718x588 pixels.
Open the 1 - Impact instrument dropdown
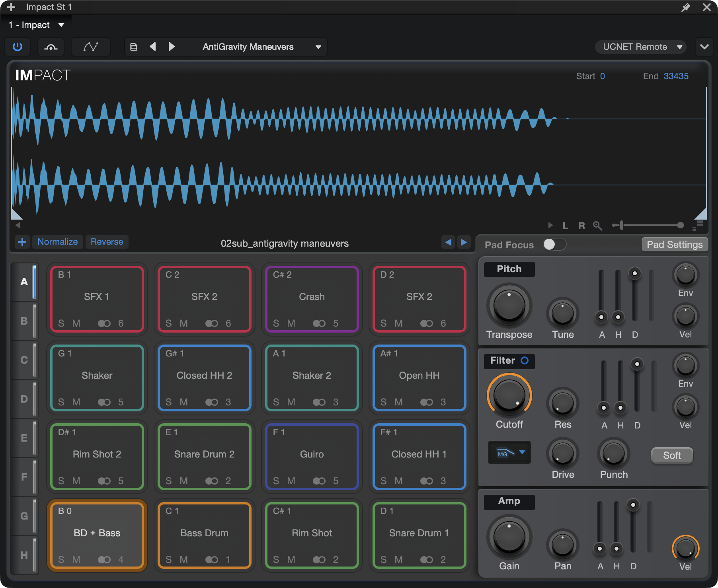37,25
